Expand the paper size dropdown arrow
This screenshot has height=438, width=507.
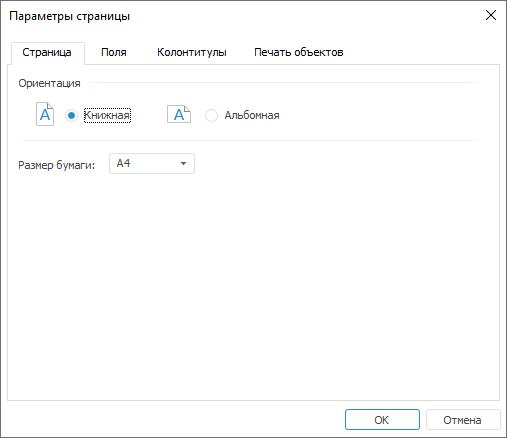pyautogui.click(x=183, y=163)
